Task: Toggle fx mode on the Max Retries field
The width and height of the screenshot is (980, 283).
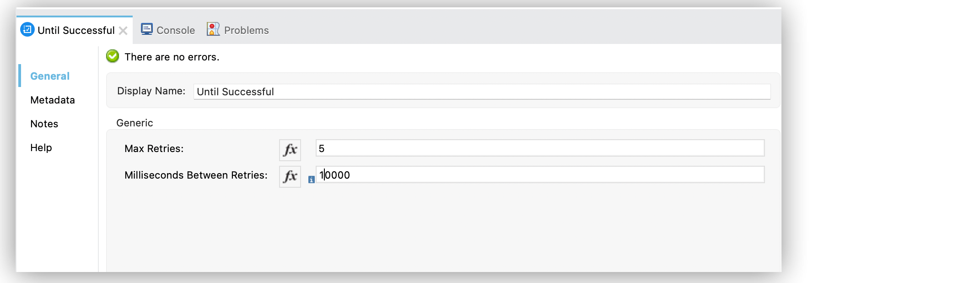Action: [290, 150]
